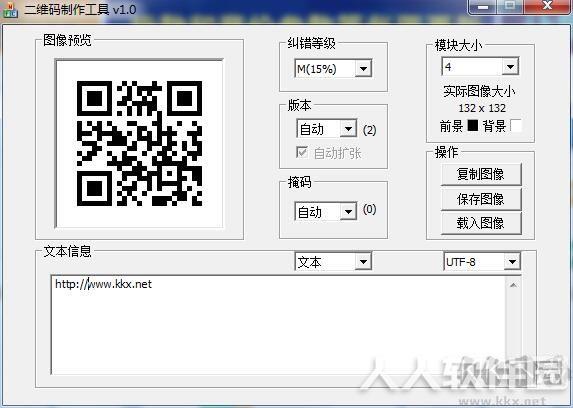Pick the white 背景 color swatch
Image resolution: width=573 pixels, height=408 pixels.
[516, 125]
